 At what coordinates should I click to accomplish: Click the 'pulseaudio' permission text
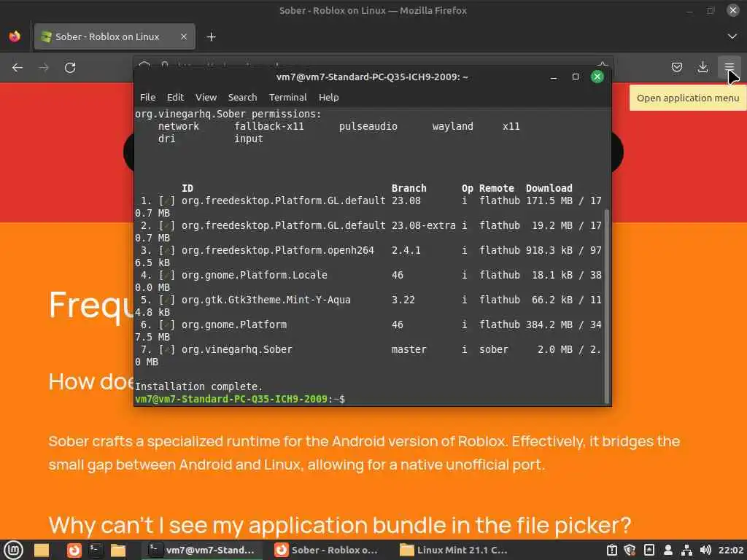click(368, 126)
